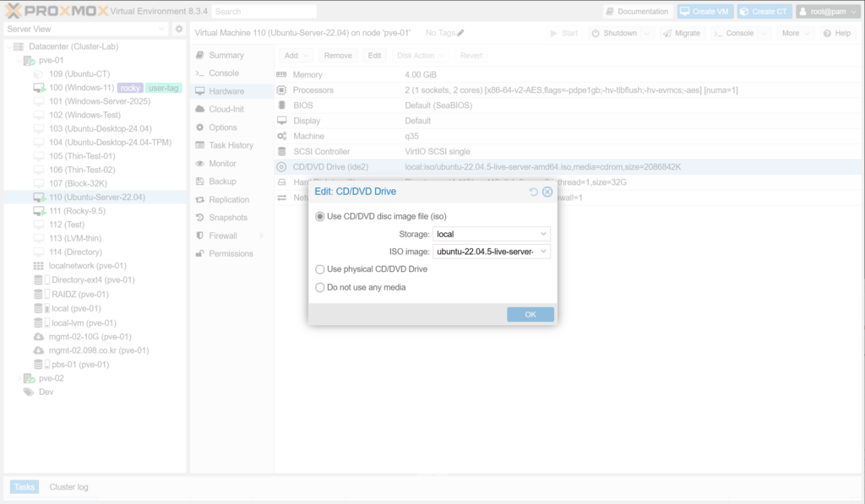The image size is (865, 504).
Task: Click the pencil icon next to No Tags
Action: click(460, 33)
